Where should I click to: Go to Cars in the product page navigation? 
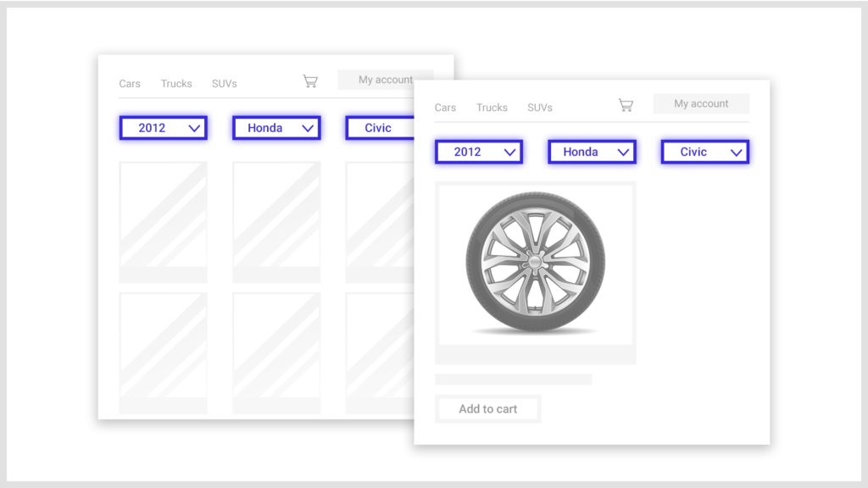(445, 108)
